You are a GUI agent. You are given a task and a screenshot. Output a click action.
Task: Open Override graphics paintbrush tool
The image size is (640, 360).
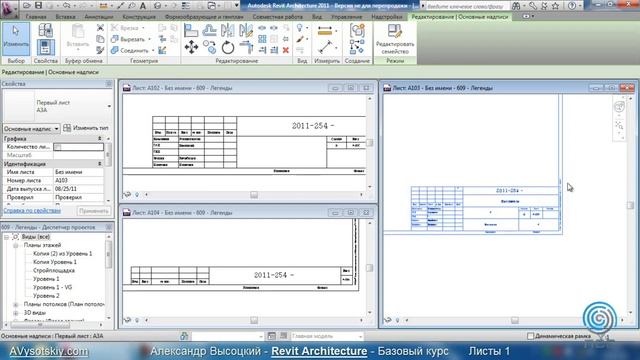(300, 40)
